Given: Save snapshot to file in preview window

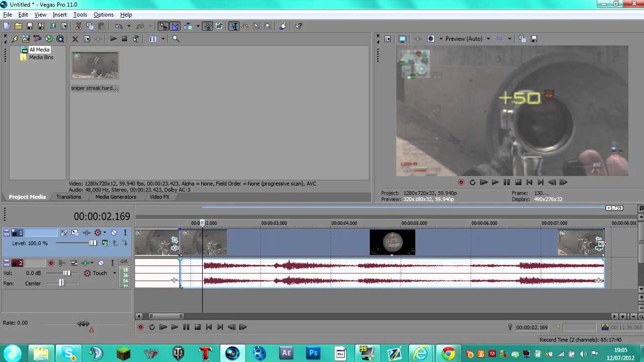Looking at the screenshot, I should tap(534, 39).
